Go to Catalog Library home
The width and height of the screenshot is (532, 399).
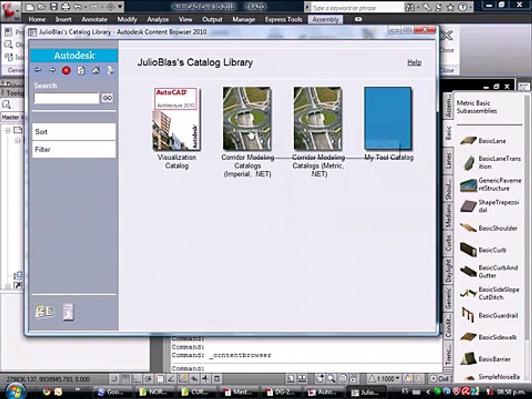(x=96, y=70)
